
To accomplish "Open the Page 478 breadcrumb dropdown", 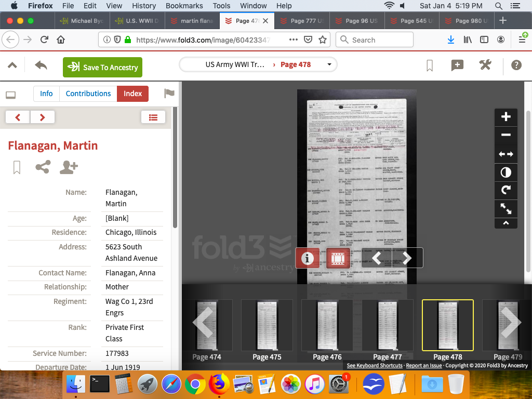I will pos(329,65).
